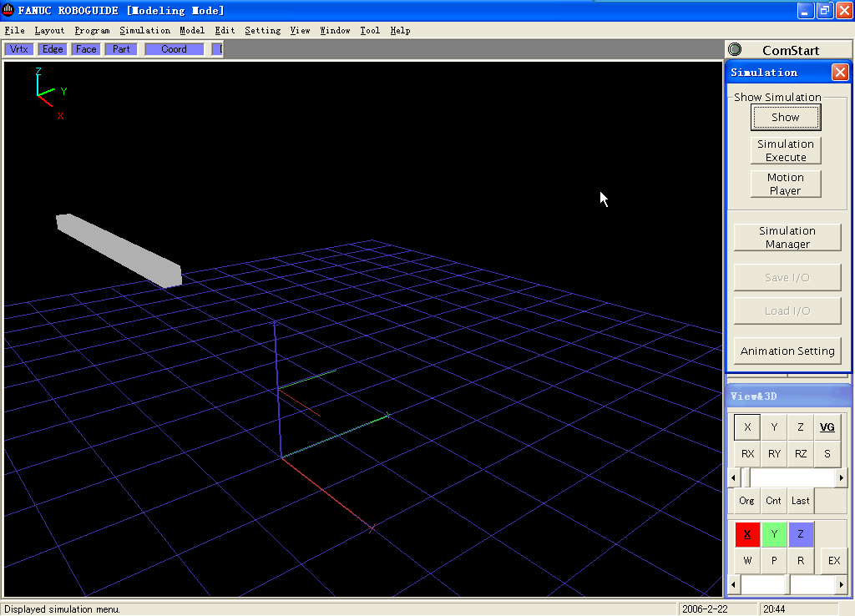855x616 pixels.
Task: Click the VG button
Action: pos(827,427)
